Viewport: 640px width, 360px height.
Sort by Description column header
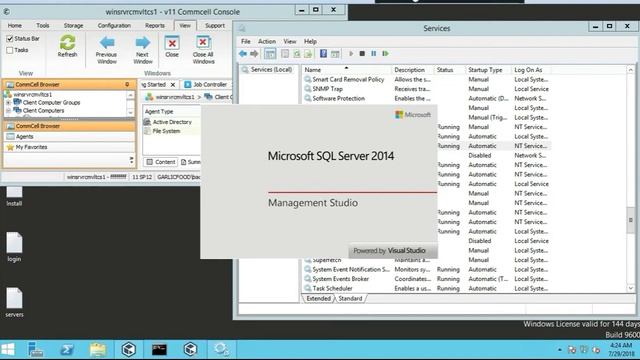pyautogui.click(x=413, y=70)
